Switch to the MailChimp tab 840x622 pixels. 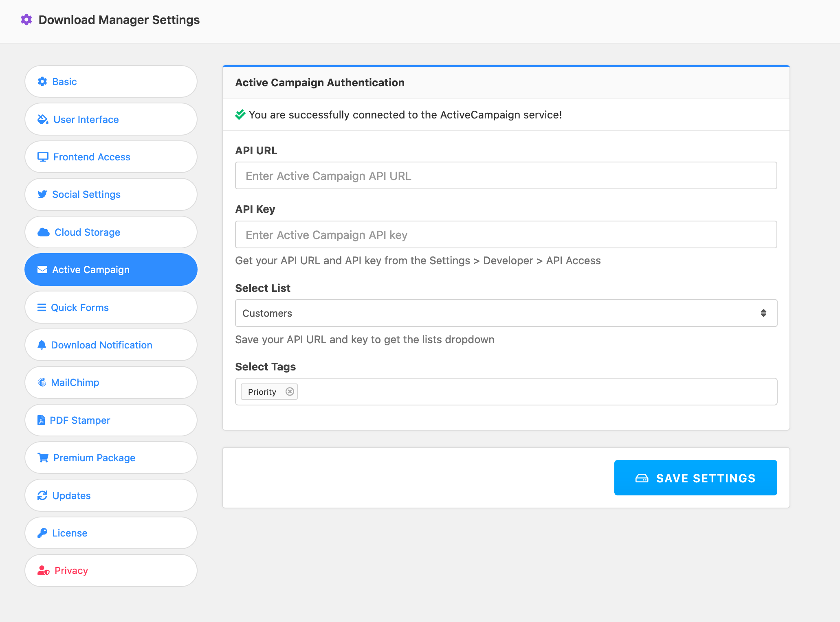click(x=111, y=382)
